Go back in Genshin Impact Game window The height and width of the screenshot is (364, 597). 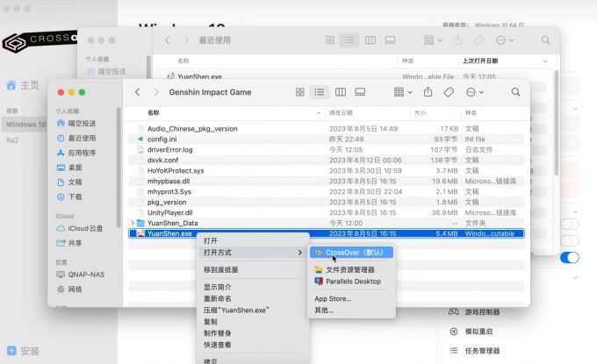click(138, 92)
